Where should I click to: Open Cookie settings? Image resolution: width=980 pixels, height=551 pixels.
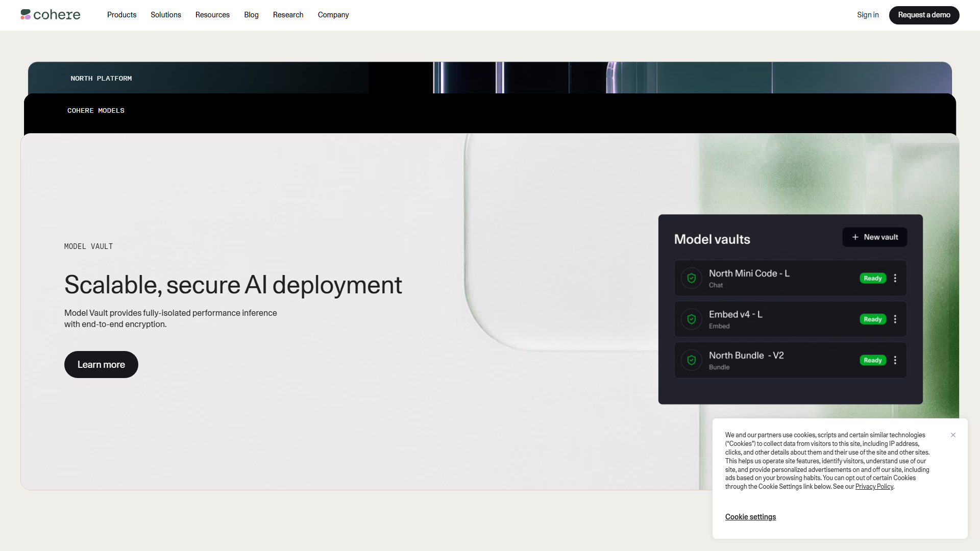coord(750,517)
